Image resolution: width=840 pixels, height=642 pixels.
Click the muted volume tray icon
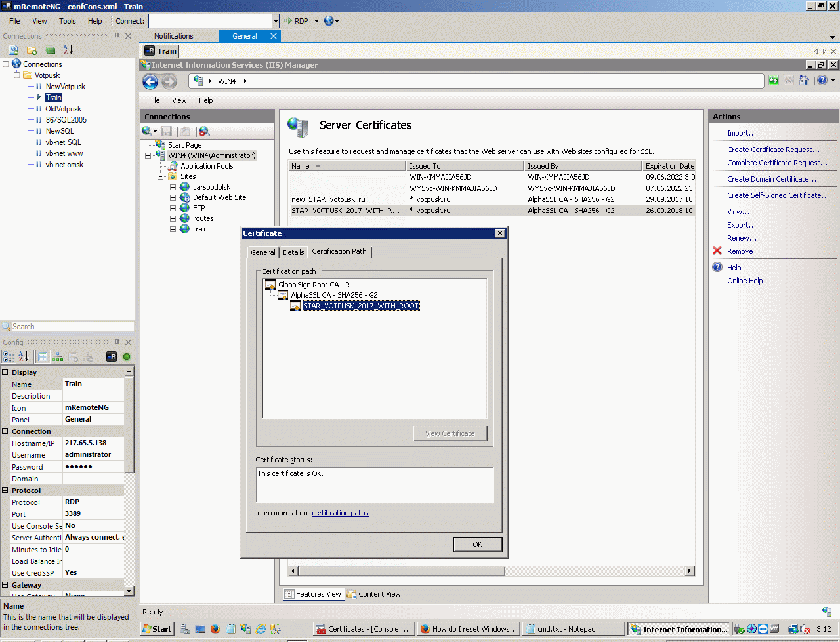(x=804, y=629)
